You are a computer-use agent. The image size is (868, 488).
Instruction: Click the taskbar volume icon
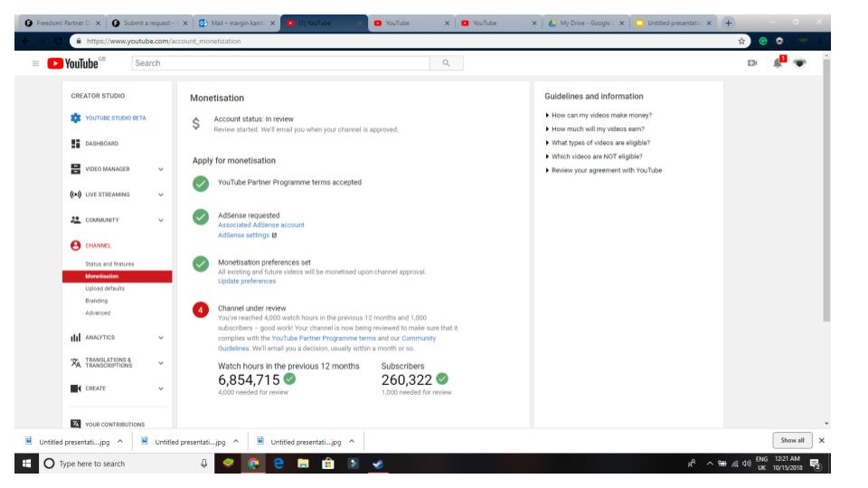[746, 464]
